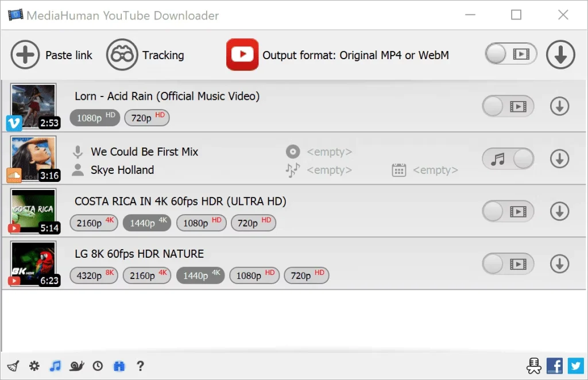The image size is (588, 380).
Task: Clear the download list with the broom icon
Action: [x=13, y=366]
